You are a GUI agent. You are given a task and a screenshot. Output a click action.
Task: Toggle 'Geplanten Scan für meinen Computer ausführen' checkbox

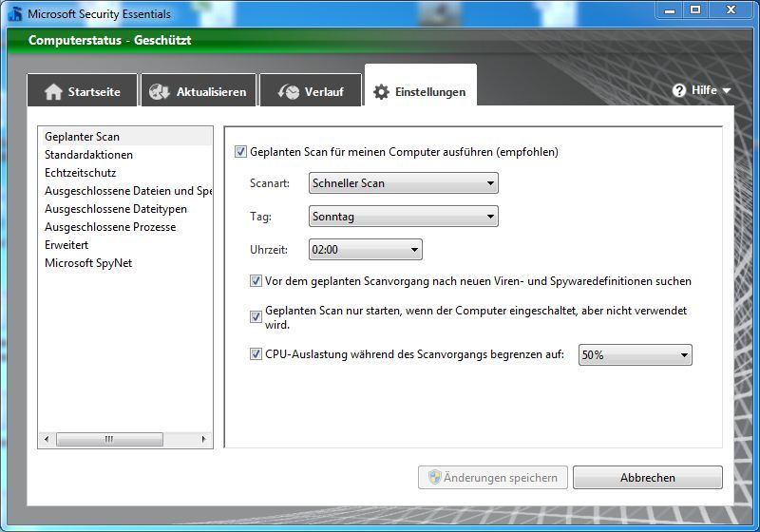coord(240,152)
